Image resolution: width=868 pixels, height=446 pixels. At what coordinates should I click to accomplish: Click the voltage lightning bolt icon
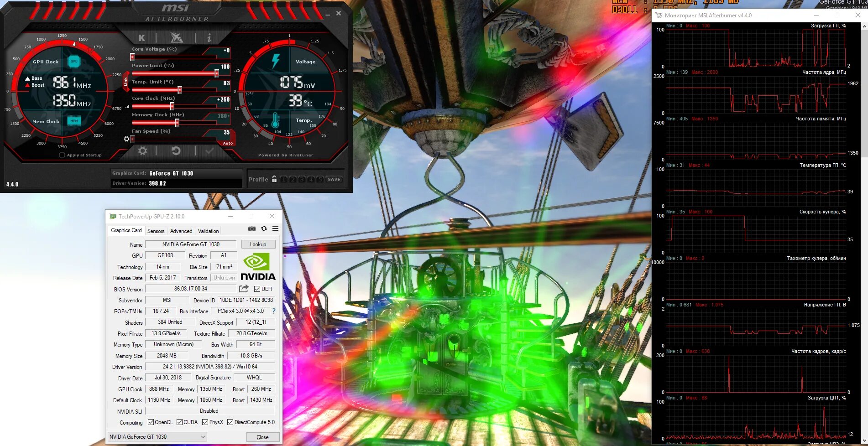coord(276,61)
